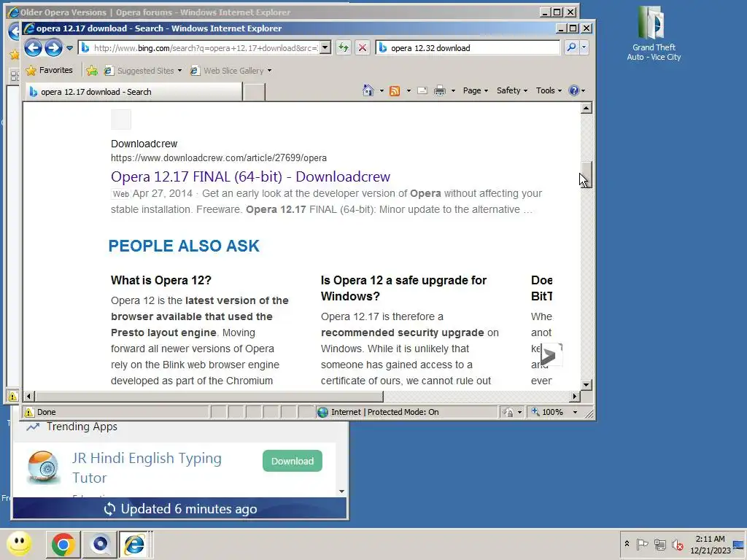Click the muted volume tray icon
The height and width of the screenshot is (560, 747).
point(677,544)
